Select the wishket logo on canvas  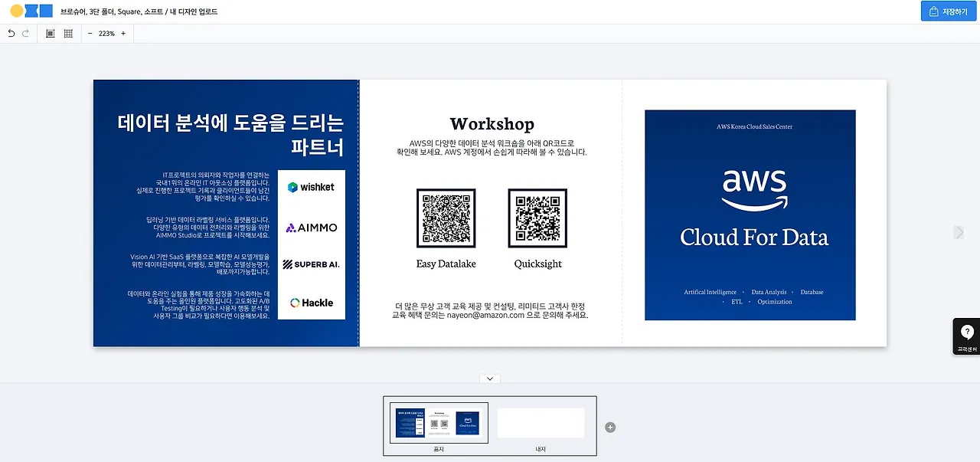311,187
